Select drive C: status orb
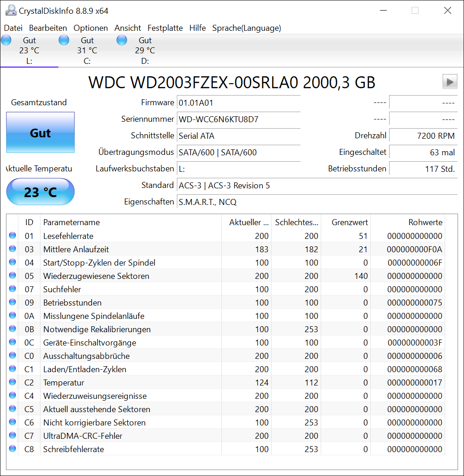 64,40
